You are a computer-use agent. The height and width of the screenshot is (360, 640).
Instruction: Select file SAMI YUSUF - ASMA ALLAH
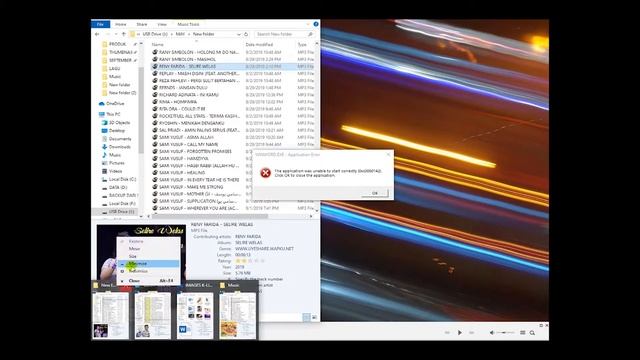186,137
